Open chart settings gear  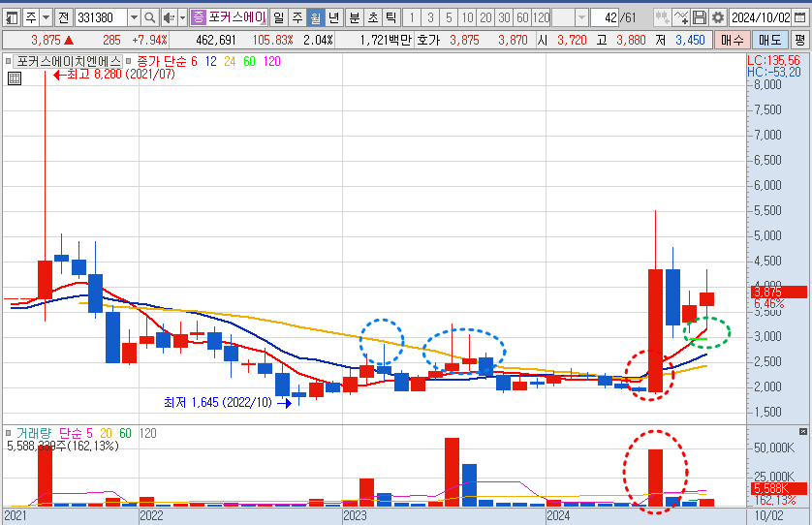718,18
